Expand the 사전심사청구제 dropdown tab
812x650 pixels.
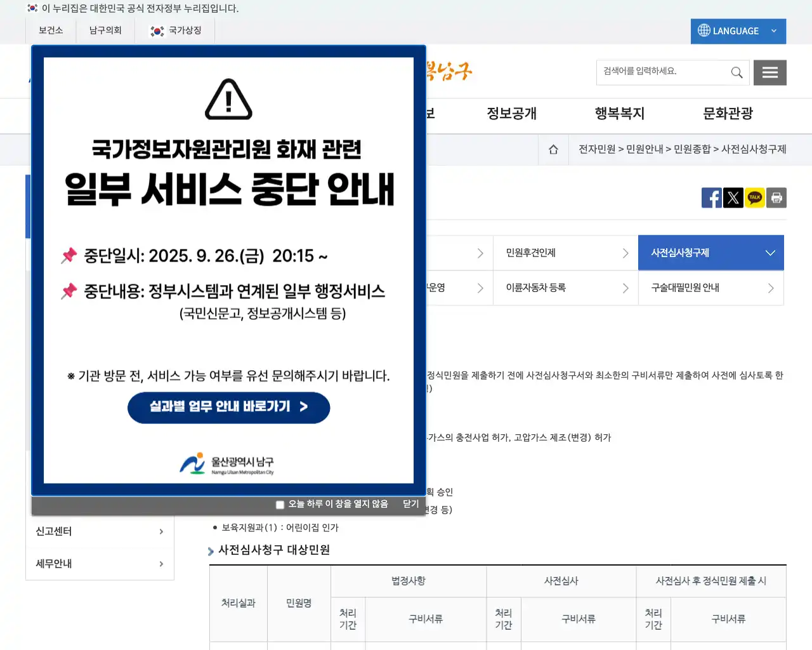[711, 253]
